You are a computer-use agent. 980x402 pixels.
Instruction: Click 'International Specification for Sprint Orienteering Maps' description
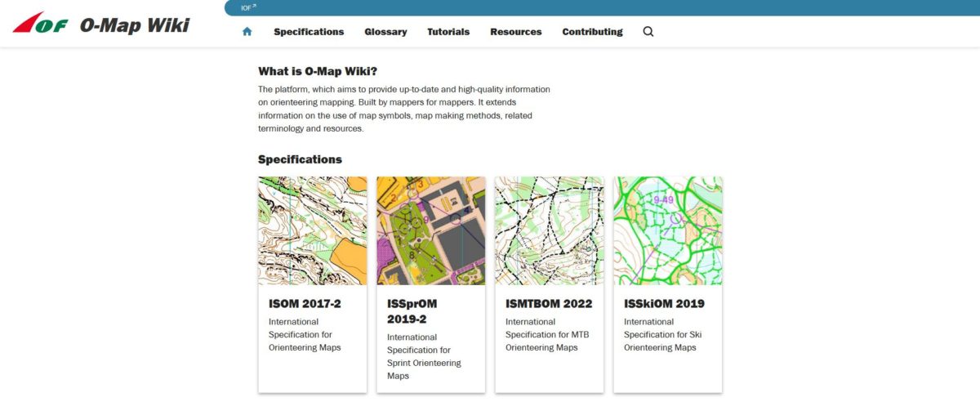tap(424, 357)
